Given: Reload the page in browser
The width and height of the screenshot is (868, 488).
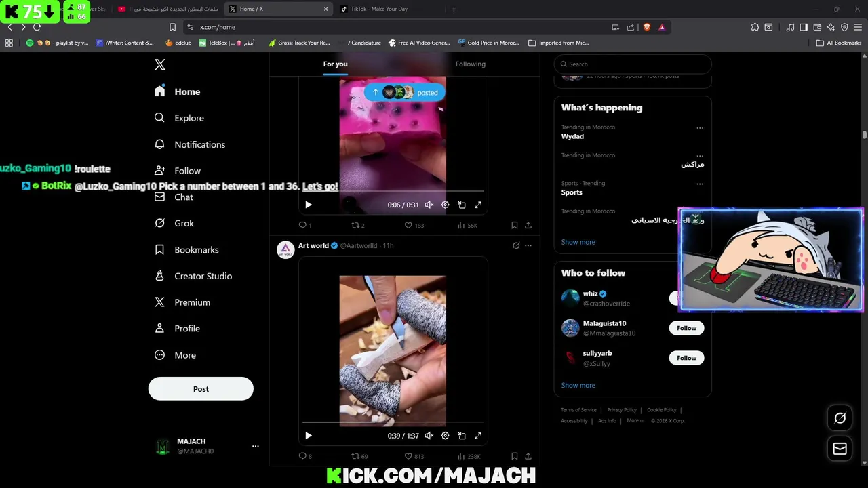Looking at the screenshot, I should (x=37, y=27).
